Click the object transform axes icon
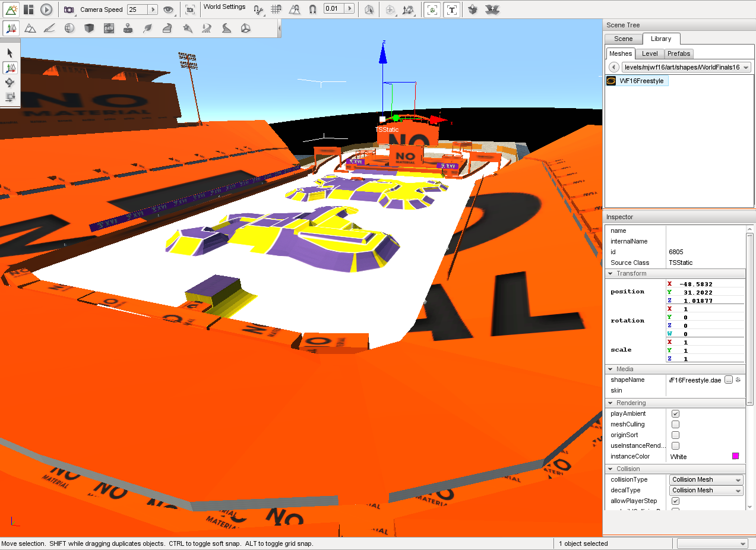 click(x=408, y=10)
